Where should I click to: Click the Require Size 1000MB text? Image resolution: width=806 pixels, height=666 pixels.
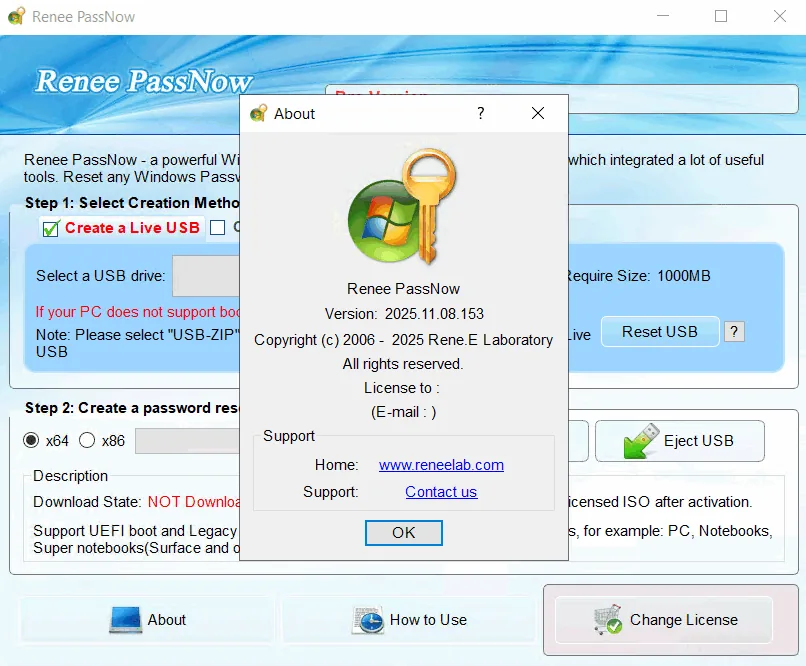click(x=639, y=276)
